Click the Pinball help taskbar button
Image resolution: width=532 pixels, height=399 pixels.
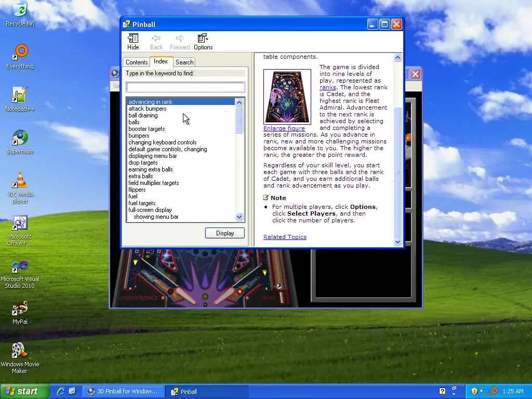point(207,392)
